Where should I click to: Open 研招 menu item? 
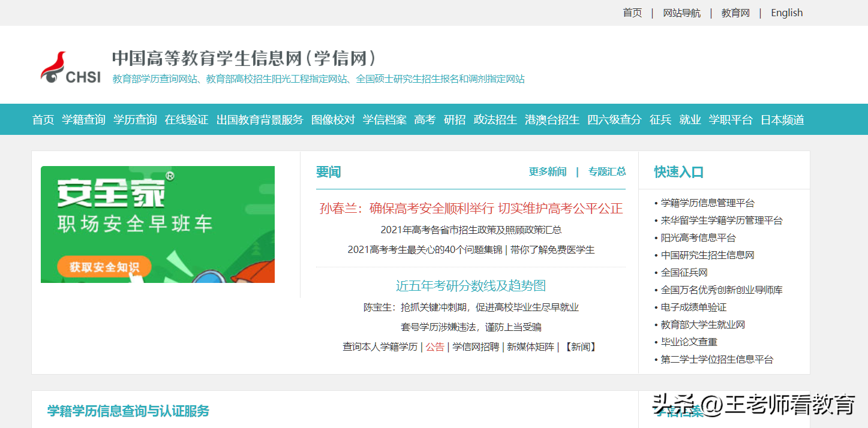tap(455, 120)
